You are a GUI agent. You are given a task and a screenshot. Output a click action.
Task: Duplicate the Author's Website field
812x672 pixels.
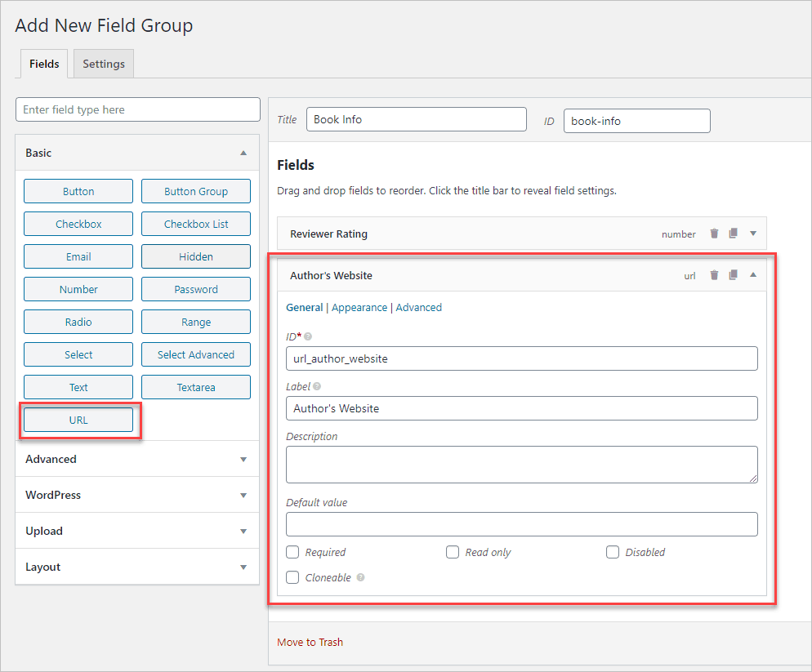(x=733, y=275)
